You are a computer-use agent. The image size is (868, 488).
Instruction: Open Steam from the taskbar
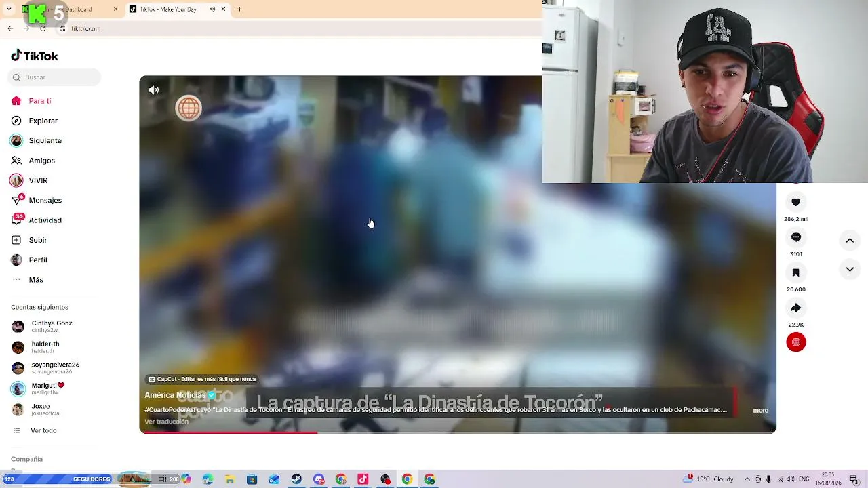pos(296,479)
